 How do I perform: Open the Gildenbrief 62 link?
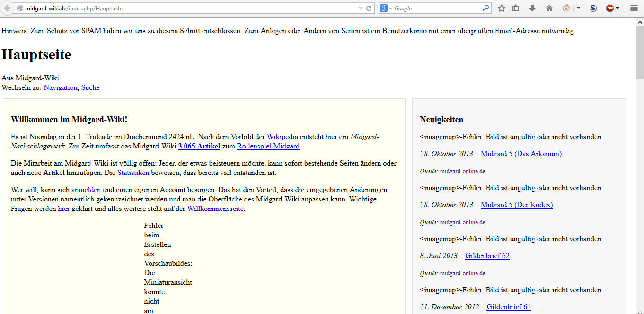tap(487, 256)
